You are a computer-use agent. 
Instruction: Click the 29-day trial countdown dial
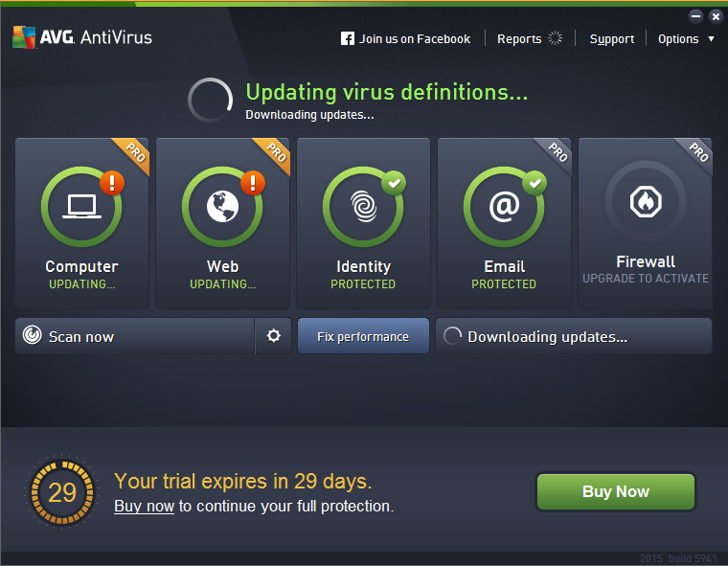pos(61,492)
